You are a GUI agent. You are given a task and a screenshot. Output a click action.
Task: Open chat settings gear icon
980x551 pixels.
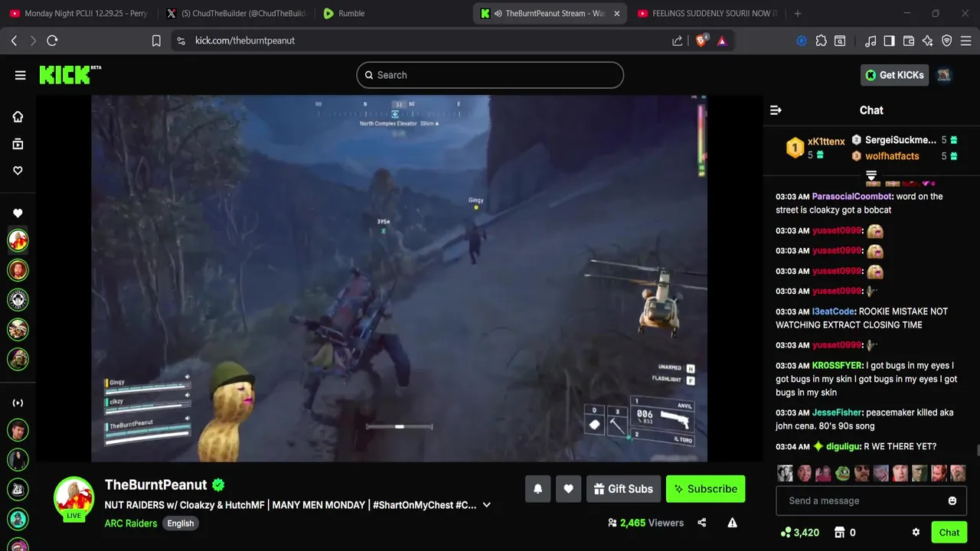(916, 533)
